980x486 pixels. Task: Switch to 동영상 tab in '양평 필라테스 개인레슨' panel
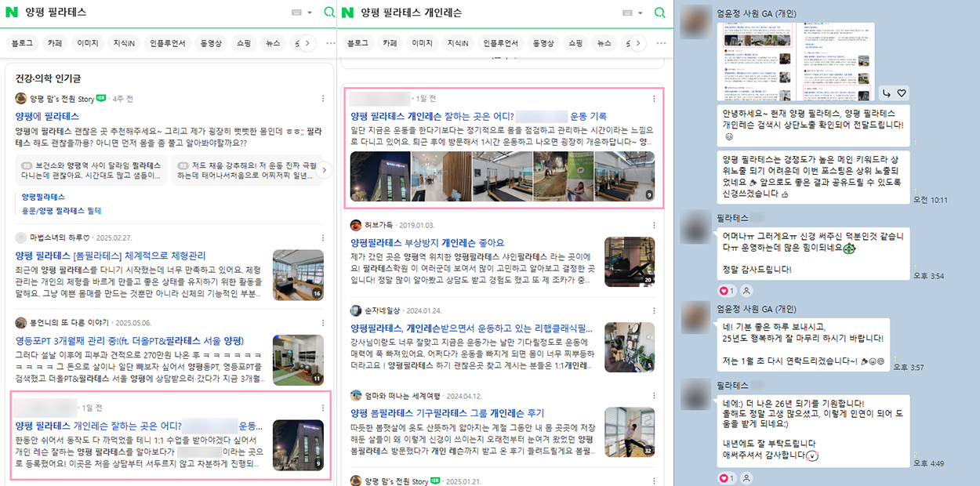(x=543, y=43)
